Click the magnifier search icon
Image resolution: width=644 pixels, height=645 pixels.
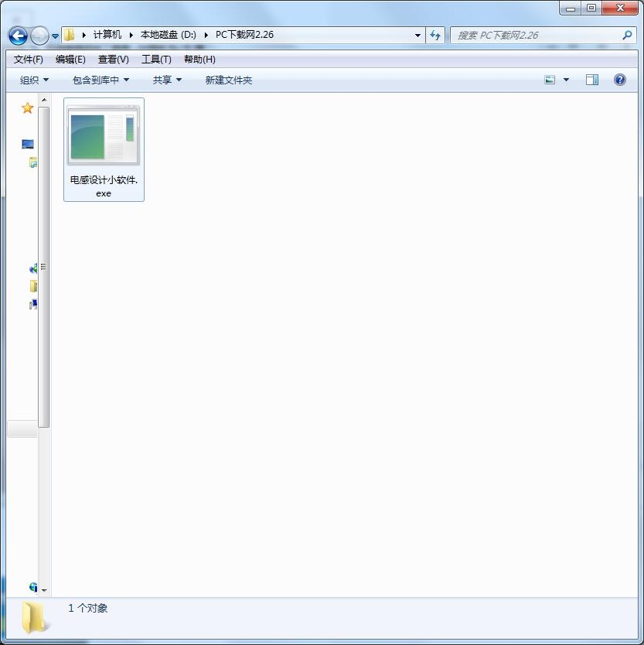click(627, 36)
